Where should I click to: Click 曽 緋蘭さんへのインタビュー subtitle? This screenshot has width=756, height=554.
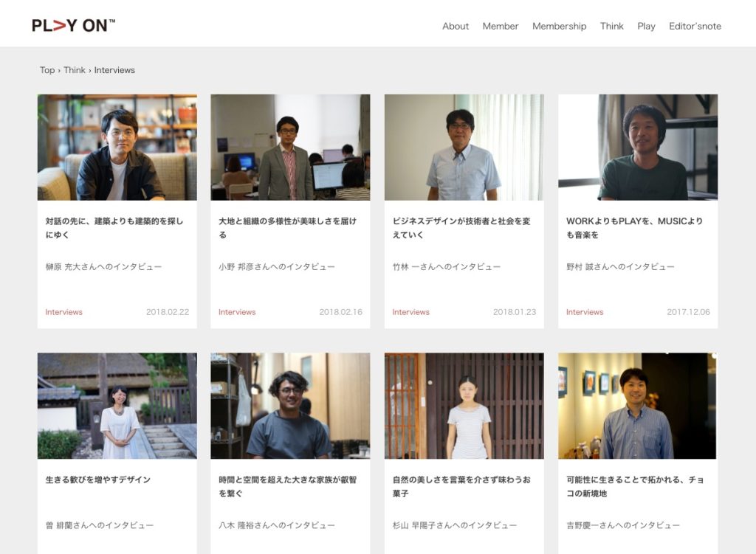[100, 525]
